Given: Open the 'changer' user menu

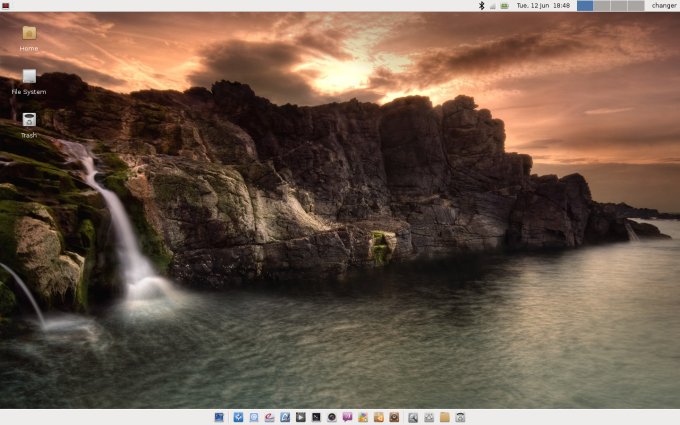Looking at the screenshot, I should point(664,6).
